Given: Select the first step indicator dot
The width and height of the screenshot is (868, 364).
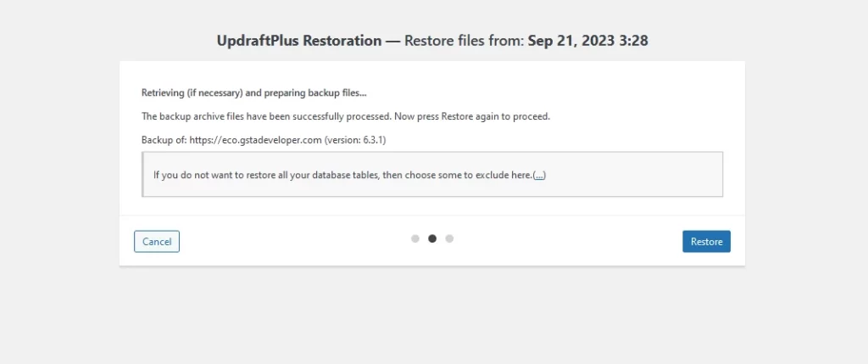Looking at the screenshot, I should tap(415, 238).
